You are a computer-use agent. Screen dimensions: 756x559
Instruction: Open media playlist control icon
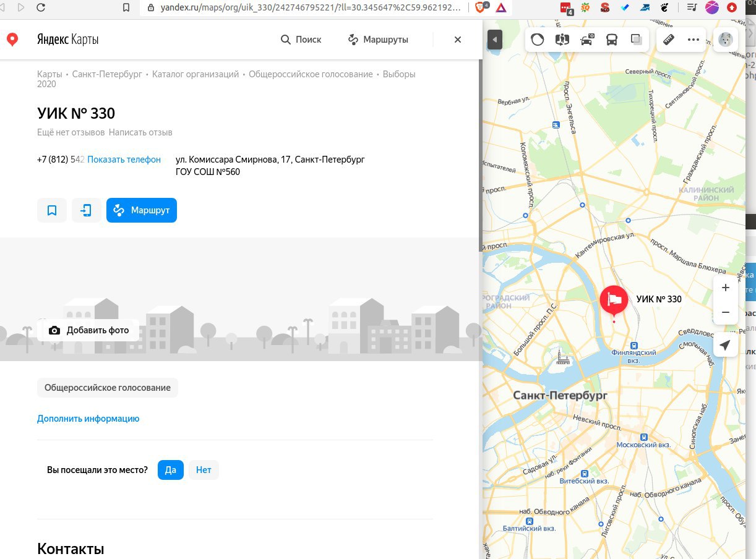(x=692, y=7)
